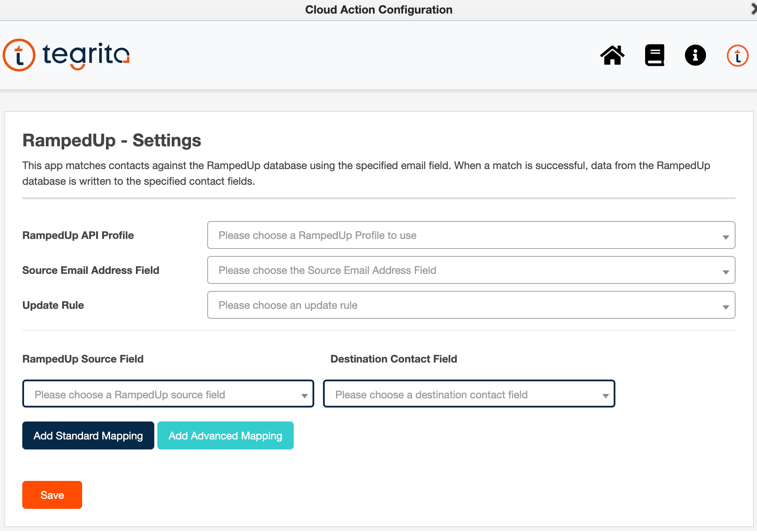Open the Source Email Address Field dropdown

pyautogui.click(x=471, y=270)
